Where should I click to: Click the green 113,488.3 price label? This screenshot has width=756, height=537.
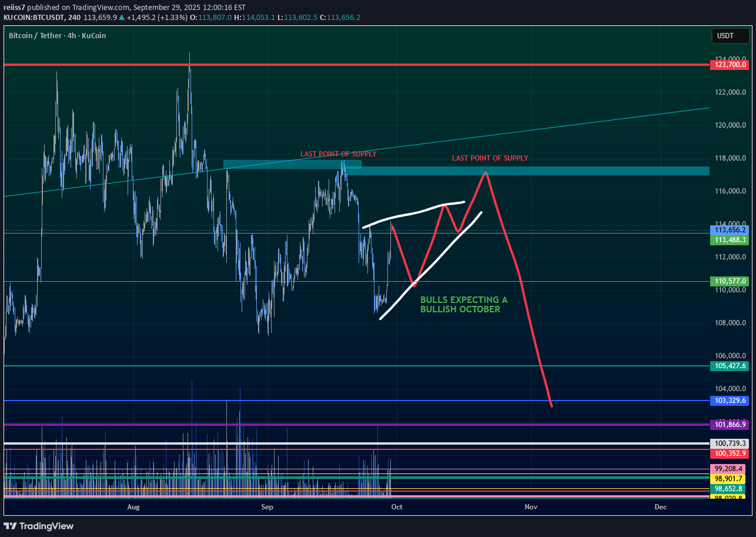(730, 240)
